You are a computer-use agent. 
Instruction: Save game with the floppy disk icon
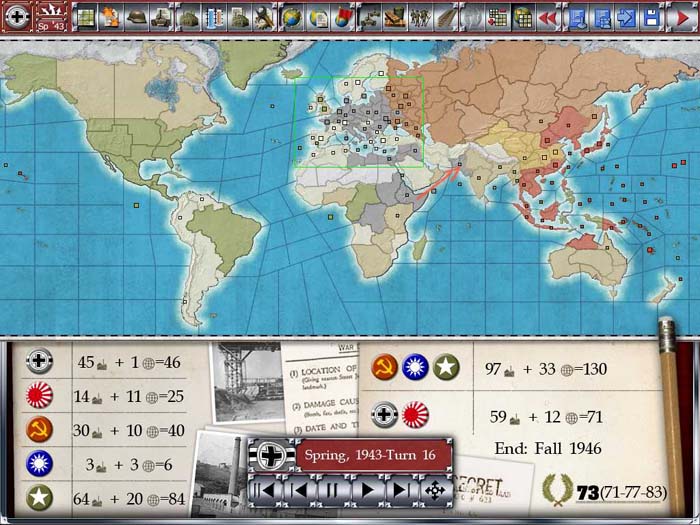tap(651, 17)
